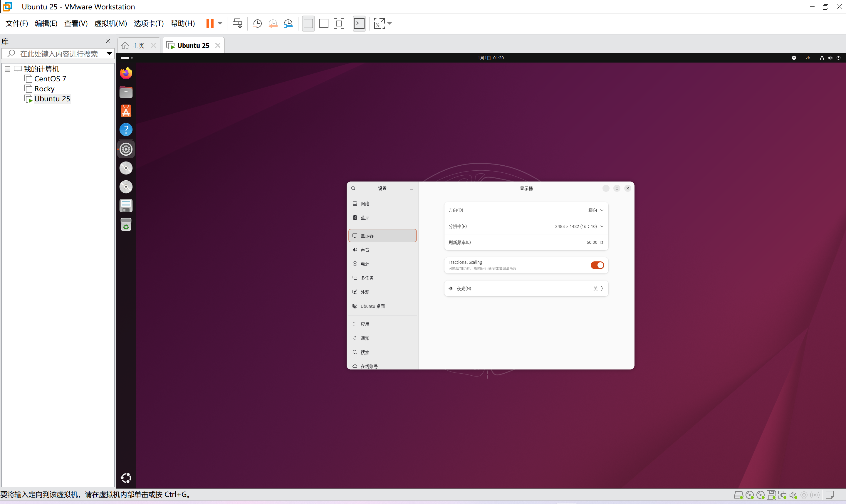This screenshot has width=846, height=504.
Task: Expand the 方向 orientation dropdown
Action: 595,210
